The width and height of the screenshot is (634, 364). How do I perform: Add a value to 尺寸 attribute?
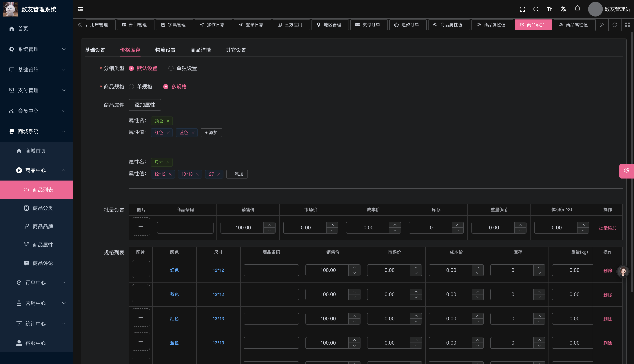pyautogui.click(x=237, y=174)
